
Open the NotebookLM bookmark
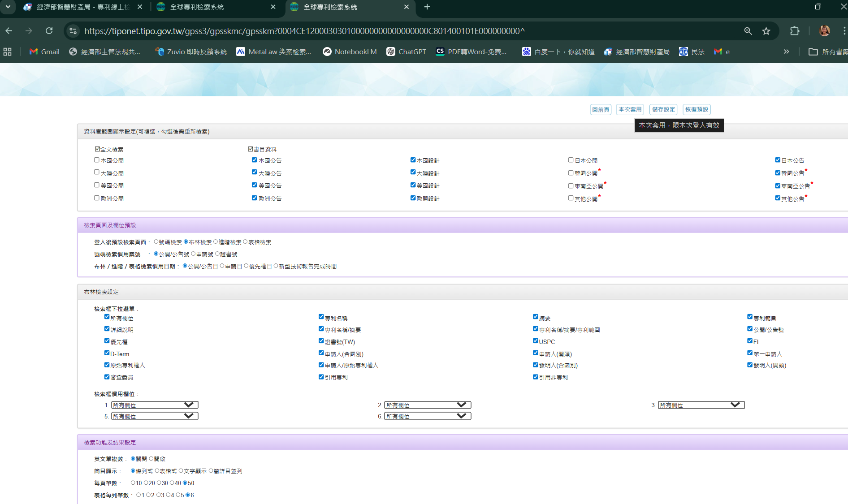350,52
